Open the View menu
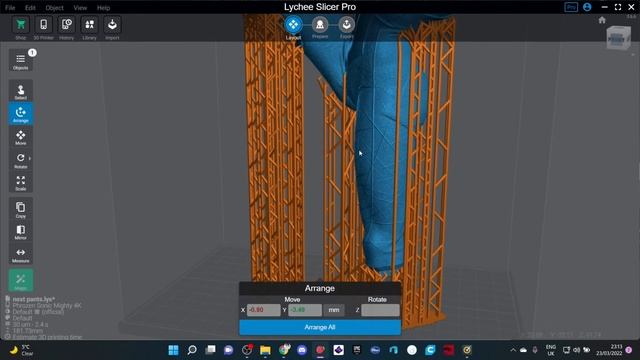Image resolution: width=640 pixels, height=360 pixels. (80, 8)
